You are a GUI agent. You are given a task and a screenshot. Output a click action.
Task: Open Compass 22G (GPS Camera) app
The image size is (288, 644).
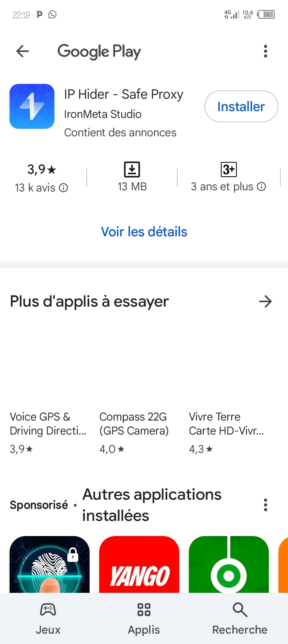(x=134, y=424)
